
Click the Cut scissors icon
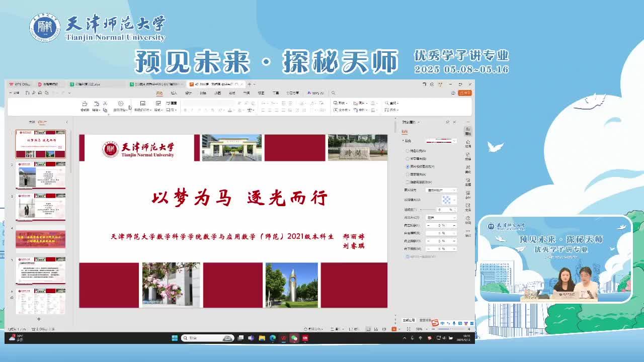pos(105,103)
